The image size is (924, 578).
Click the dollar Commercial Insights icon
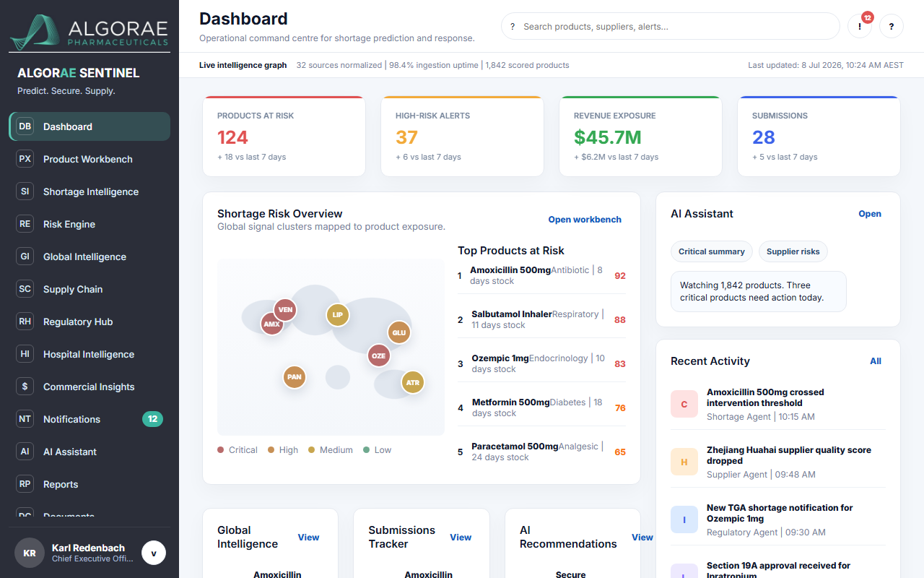click(25, 387)
